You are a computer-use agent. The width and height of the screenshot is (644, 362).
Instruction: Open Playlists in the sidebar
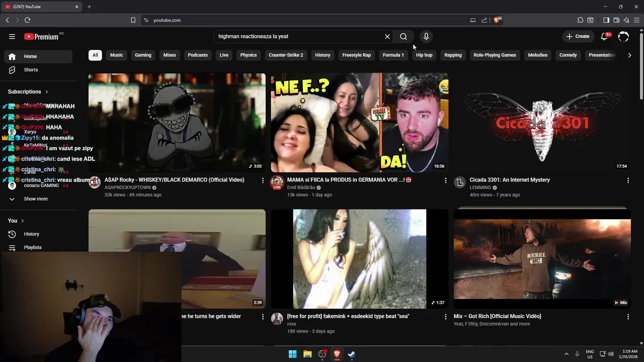tap(38, 247)
